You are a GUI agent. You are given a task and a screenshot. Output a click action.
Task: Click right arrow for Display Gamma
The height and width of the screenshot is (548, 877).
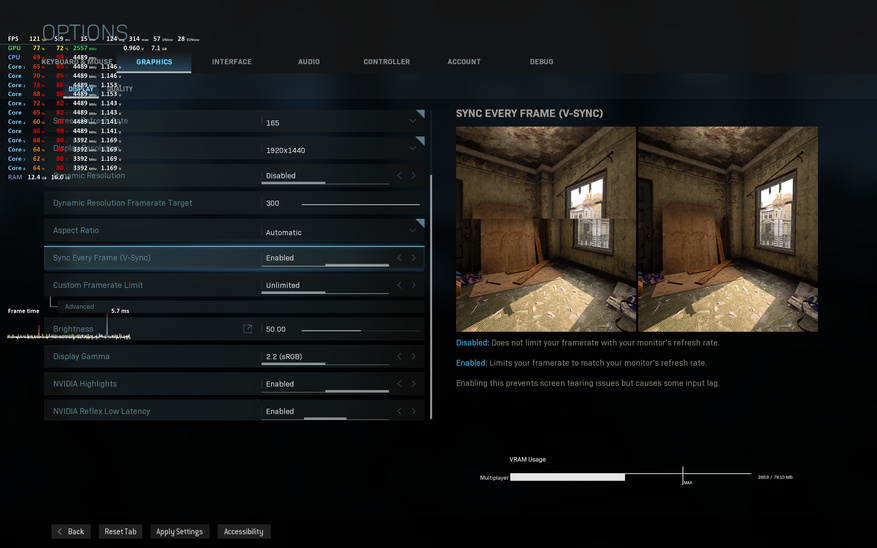[413, 356]
